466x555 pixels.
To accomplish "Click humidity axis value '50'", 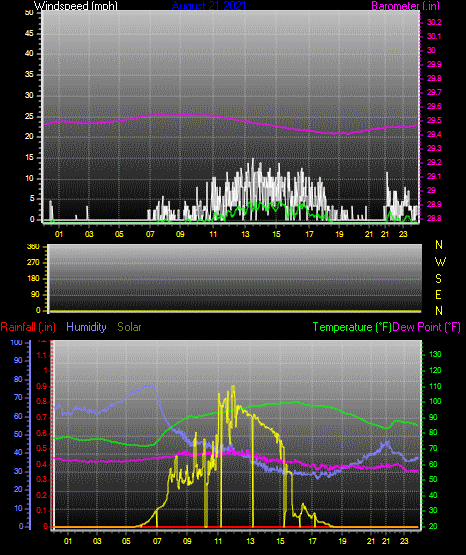I will point(18,434).
